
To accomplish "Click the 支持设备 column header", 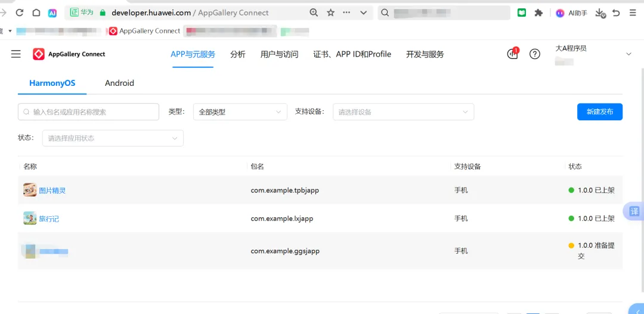I will 467,166.
